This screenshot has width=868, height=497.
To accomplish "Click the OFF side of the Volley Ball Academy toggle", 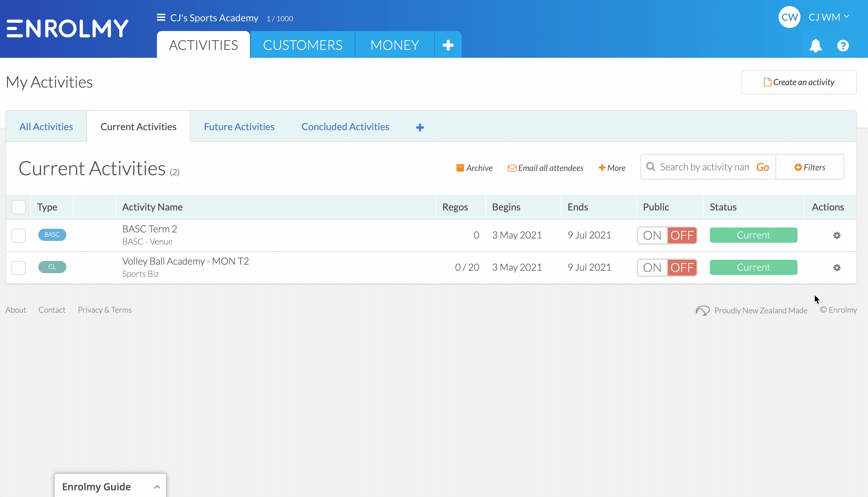I will click(682, 268).
